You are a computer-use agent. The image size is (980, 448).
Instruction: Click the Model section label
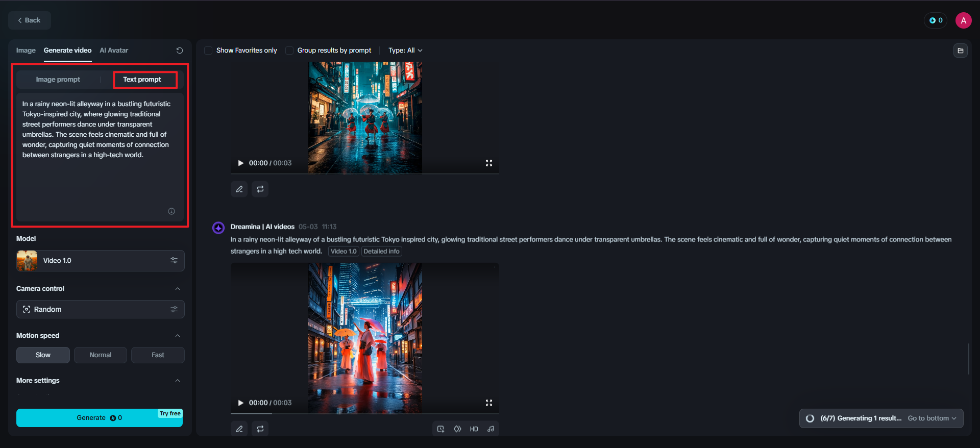[x=26, y=239]
